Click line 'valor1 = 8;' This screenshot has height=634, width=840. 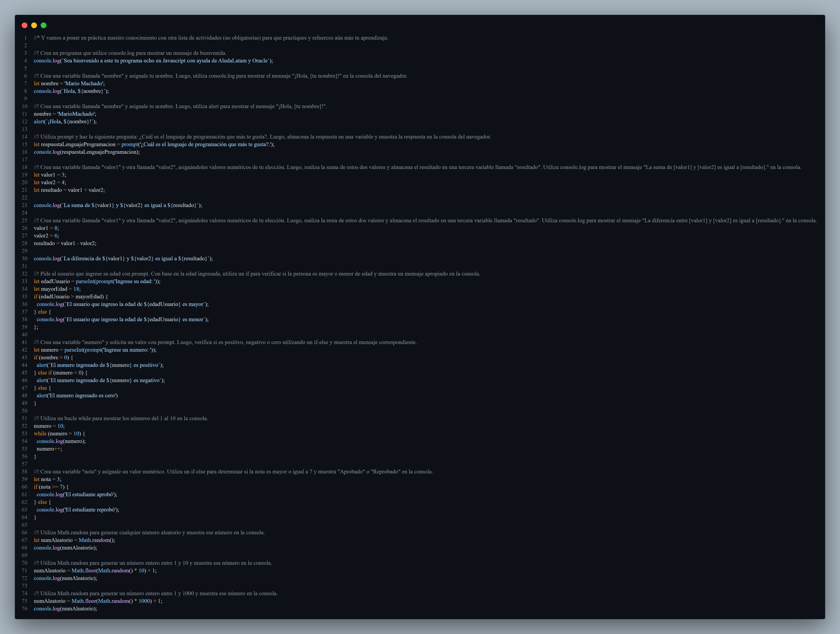click(x=46, y=228)
